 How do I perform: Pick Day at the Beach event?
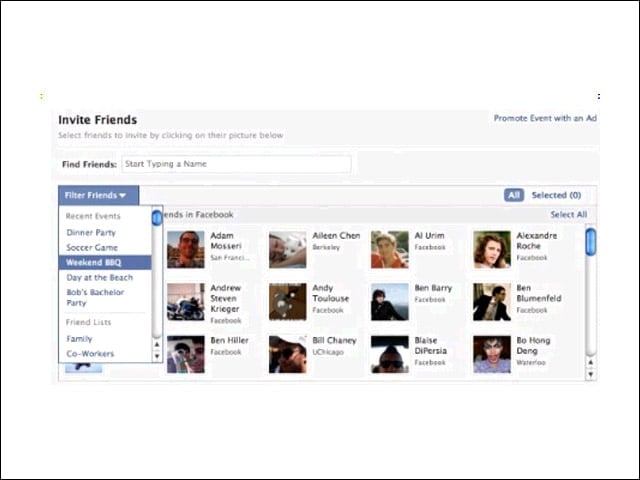100,278
